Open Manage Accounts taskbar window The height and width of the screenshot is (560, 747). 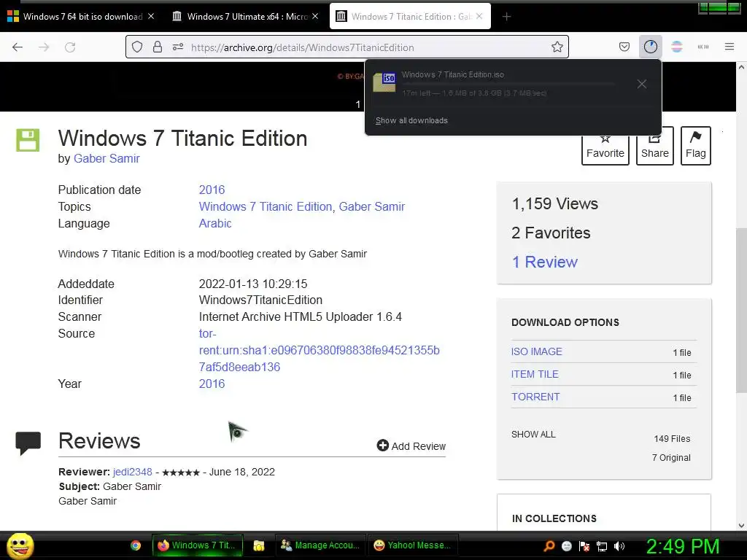click(x=320, y=545)
